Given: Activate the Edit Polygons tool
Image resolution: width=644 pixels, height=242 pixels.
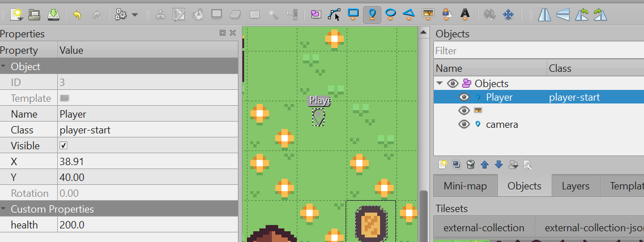Looking at the screenshot, I should pos(335,14).
